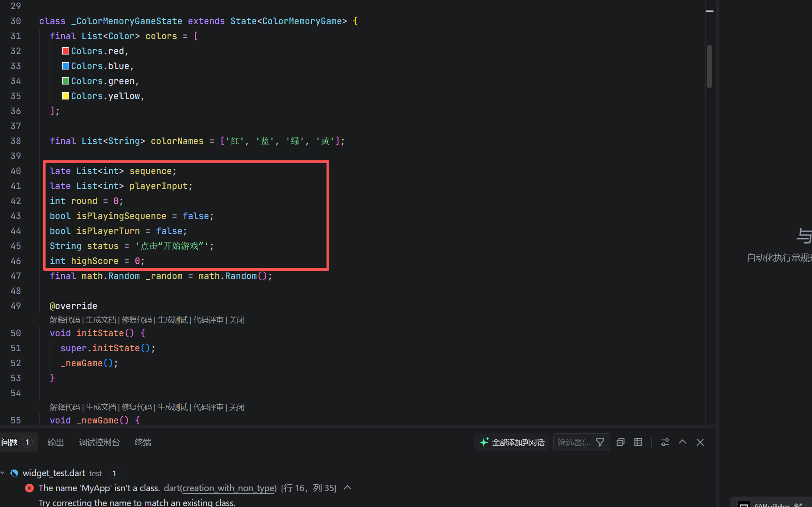The width and height of the screenshot is (812, 507).
Task: Click 'colorNames' on line 38
Action: (x=177, y=141)
